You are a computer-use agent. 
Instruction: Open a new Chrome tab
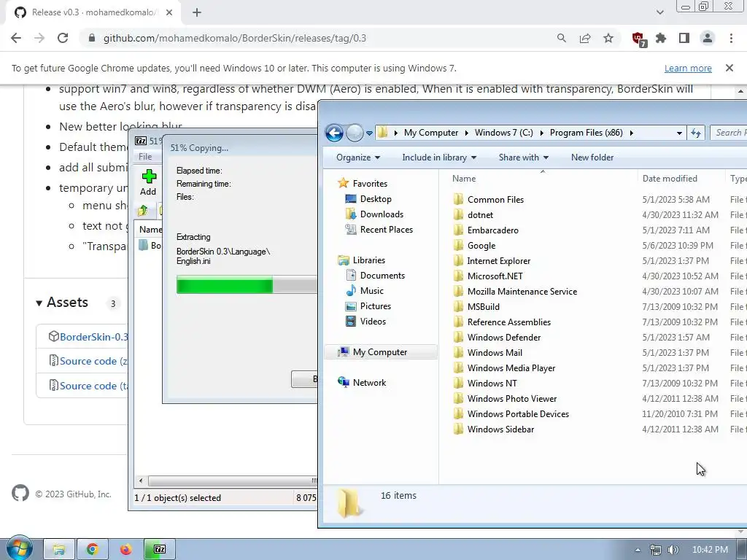(x=197, y=12)
